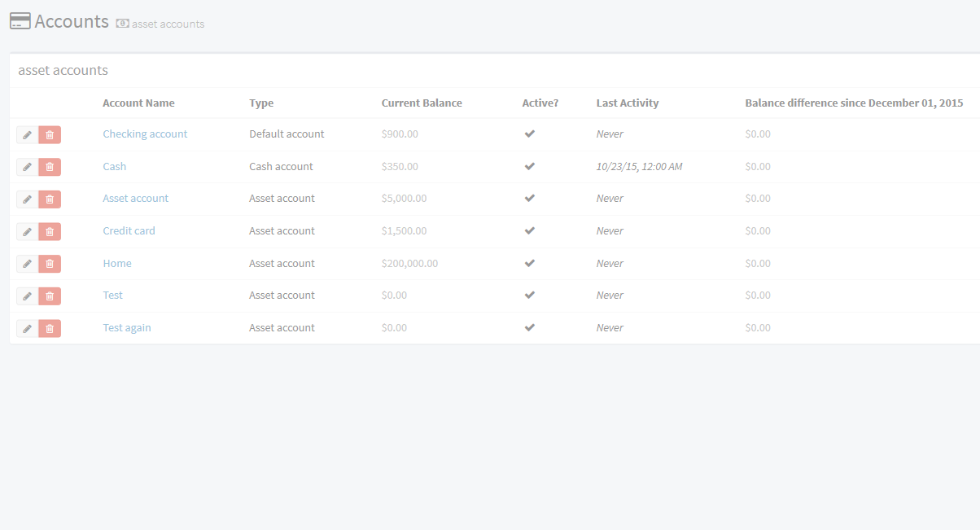Click the edit pencil for Cash account
This screenshot has height=530, width=980.
(27, 167)
